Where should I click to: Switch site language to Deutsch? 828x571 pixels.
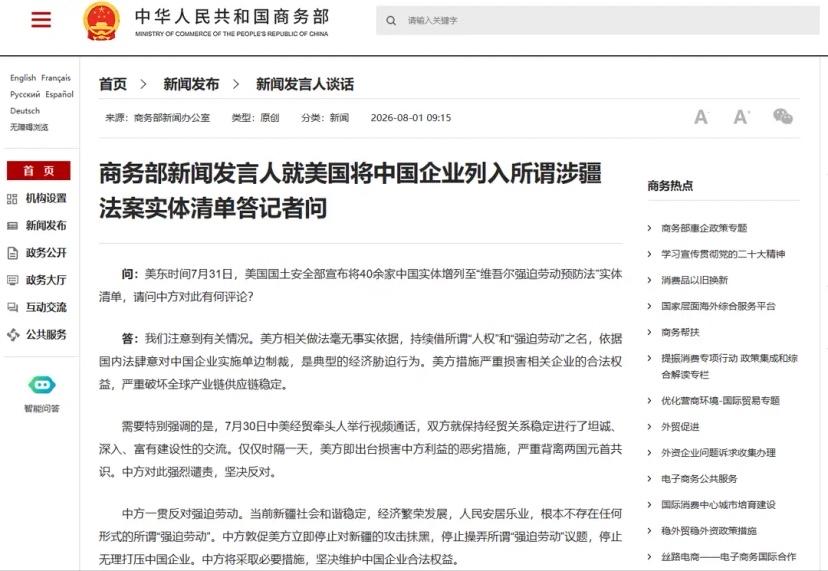pyautogui.click(x=25, y=110)
